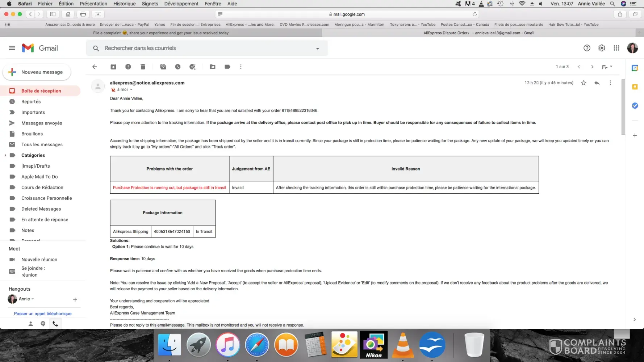Screen dimensions: 644x362
Task: Apply a label to this email
Action: (227, 67)
